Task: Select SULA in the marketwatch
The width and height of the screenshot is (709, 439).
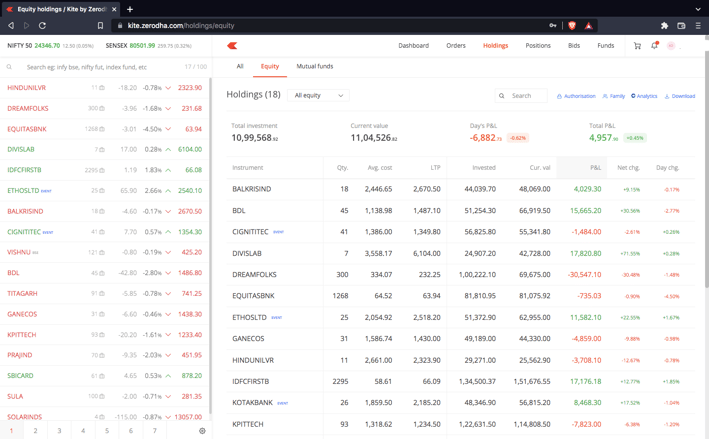Action: click(104, 397)
